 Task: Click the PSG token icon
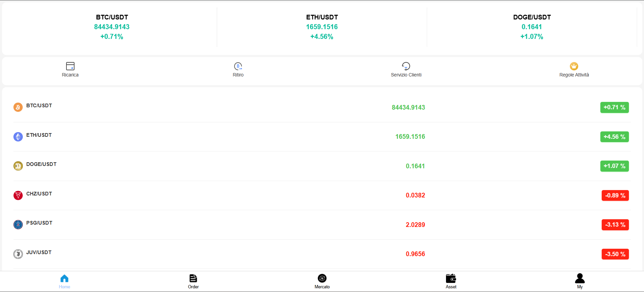18,225
